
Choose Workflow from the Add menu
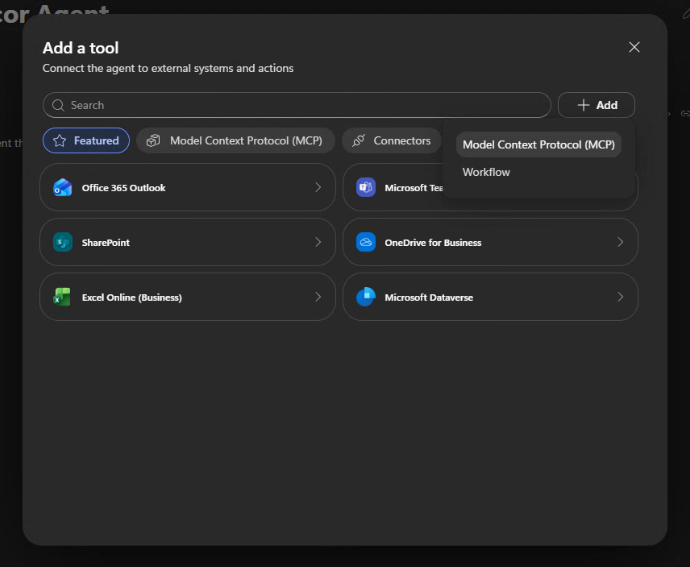(486, 172)
